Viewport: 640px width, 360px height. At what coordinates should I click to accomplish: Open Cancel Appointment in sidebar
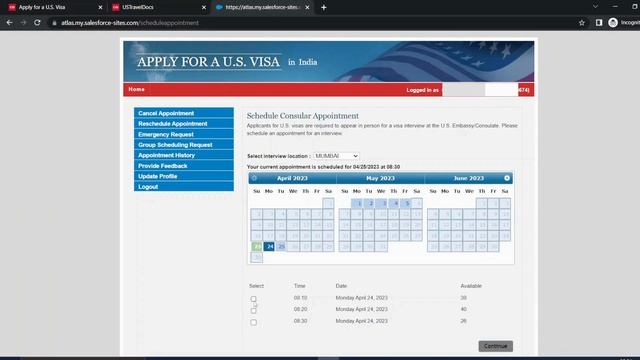184,113
